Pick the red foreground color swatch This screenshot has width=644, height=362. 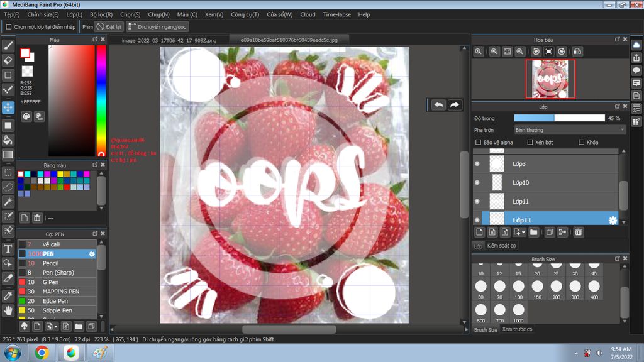[x=25, y=53]
